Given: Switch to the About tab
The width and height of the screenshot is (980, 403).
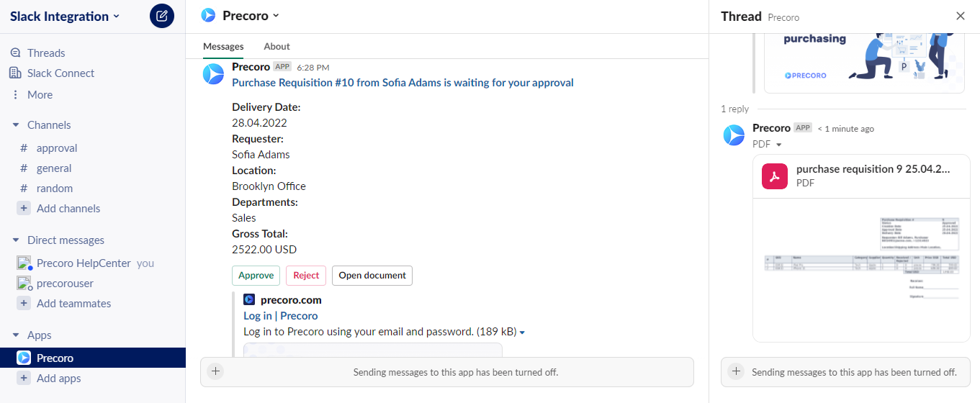Looking at the screenshot, I should pos(277,46).
